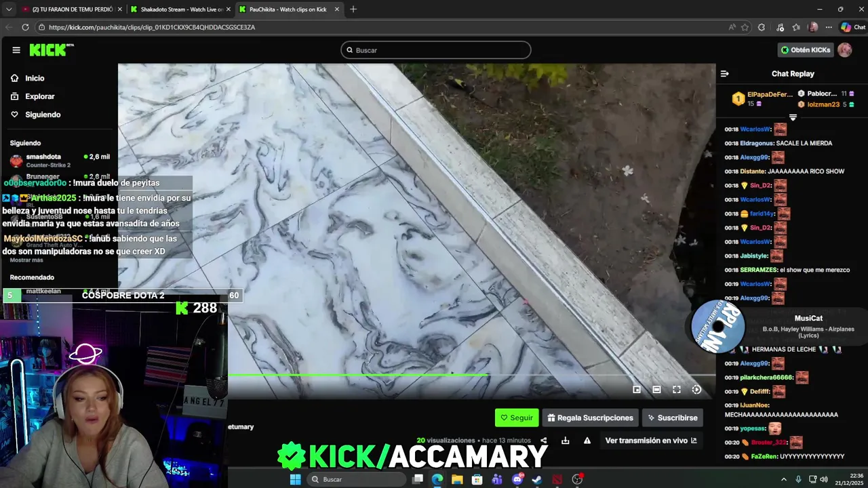Screen dimensions: 868x488
Task: Click the system tray volume icon
Action: tap(824, 479)
